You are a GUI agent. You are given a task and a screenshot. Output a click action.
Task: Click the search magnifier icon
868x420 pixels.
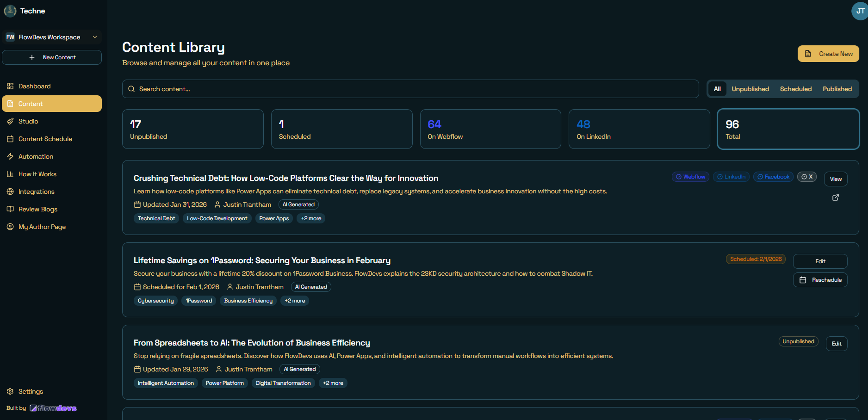(x=131, y=89)
